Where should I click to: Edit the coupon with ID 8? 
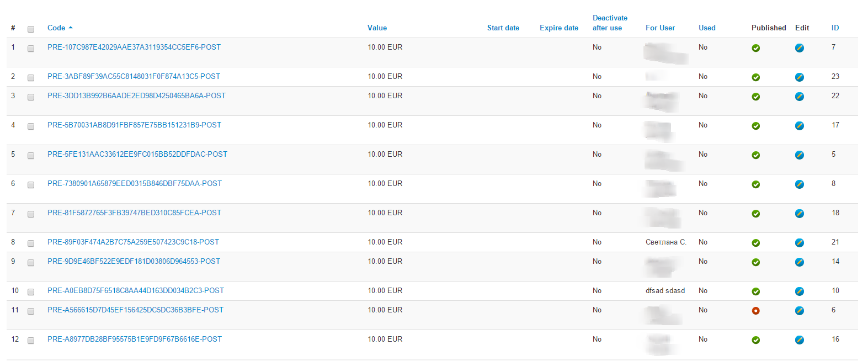799,184
